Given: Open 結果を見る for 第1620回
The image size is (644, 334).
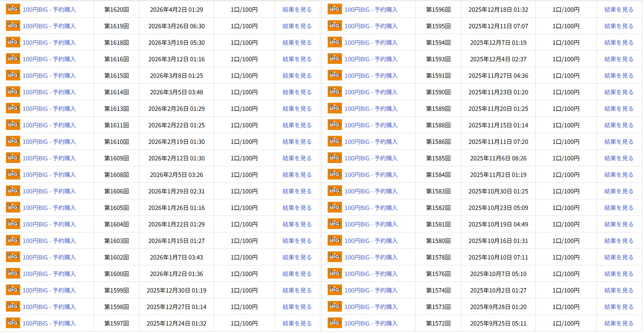Looking at the screenshot, I should pos(297,10).
